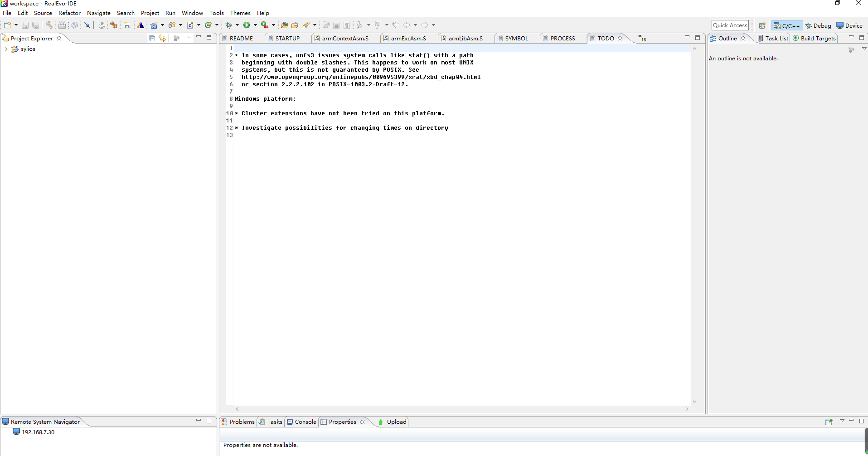The height and width of the screenshot is (456, 868).
Task: Click the folder with save disk icon
Action: pos(127,25)
